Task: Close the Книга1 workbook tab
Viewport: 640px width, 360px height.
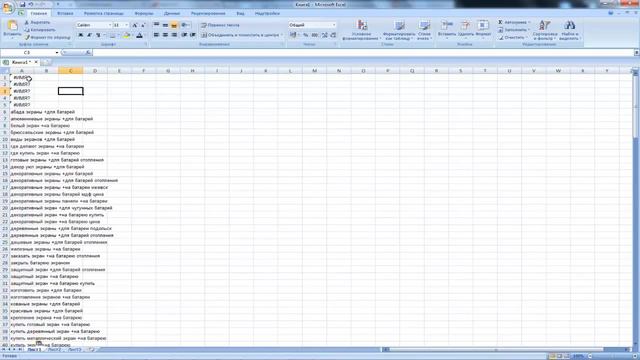Action: point(36,62)
